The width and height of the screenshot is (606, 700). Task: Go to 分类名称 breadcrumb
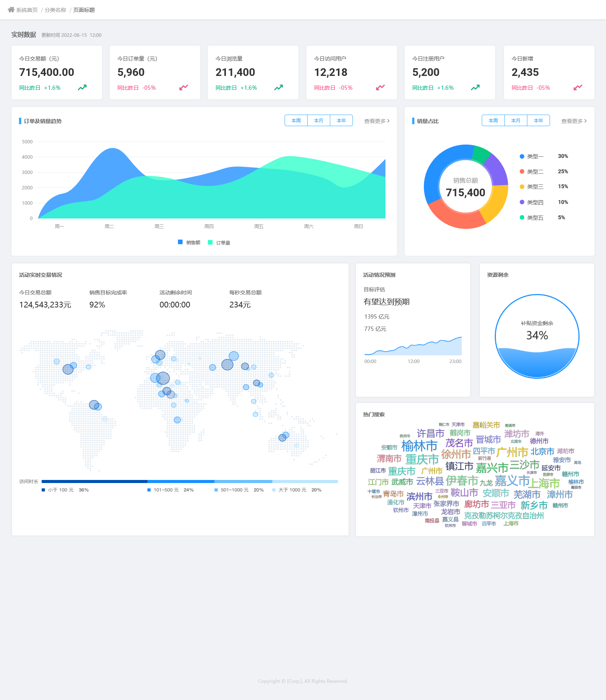55,10
